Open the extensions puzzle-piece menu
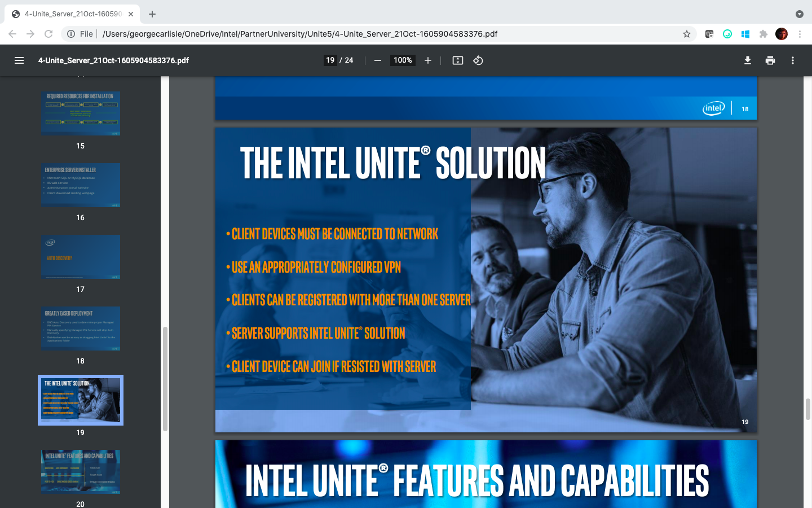This screenshot has height=508, width=812. point(763,34)
